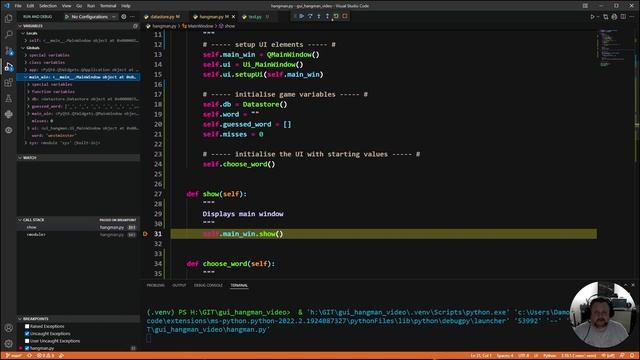
Task: Select the Terminal panel tab
Action: tap(239, 285)
